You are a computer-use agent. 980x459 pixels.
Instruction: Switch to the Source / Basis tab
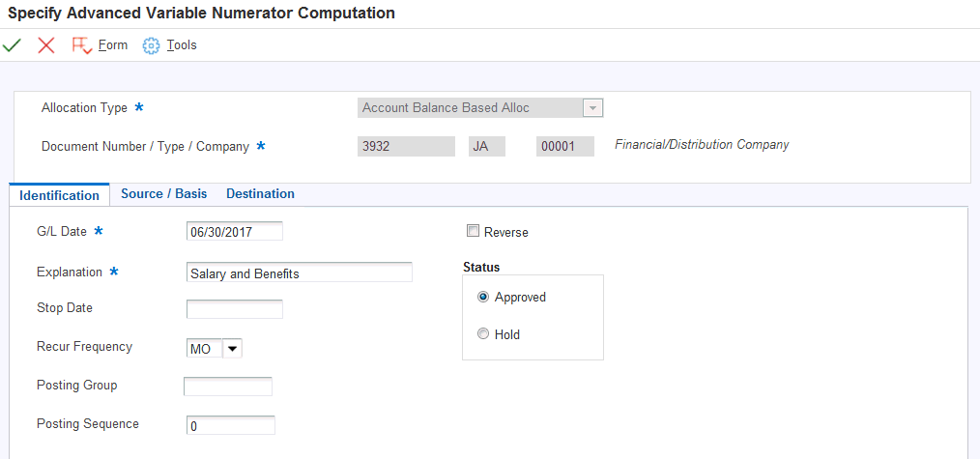point(163,194)
